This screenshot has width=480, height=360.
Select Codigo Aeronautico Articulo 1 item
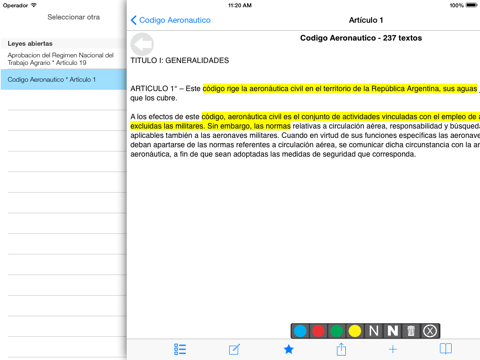[x=63, y=79]
